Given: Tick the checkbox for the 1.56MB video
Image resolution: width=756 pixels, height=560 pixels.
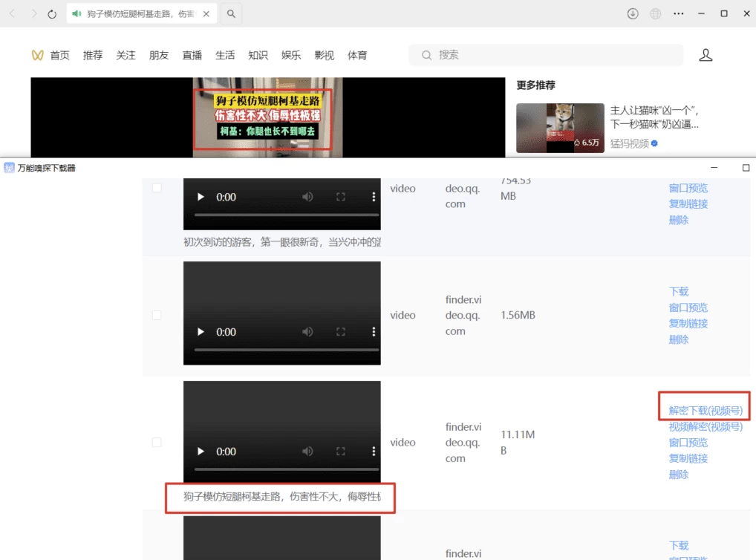Looking at the screenshot, I should click(x=157, y=315).
